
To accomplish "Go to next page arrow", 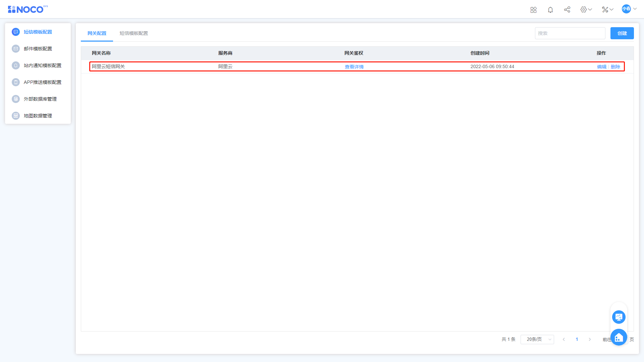I will click(x=590, y=340).
